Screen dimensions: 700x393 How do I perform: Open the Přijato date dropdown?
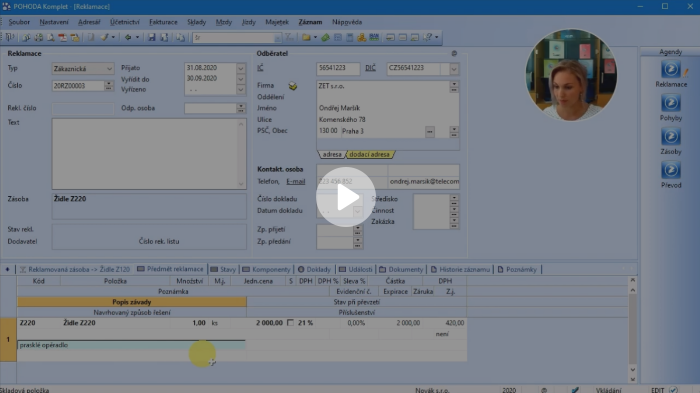(x=241, y=68)
